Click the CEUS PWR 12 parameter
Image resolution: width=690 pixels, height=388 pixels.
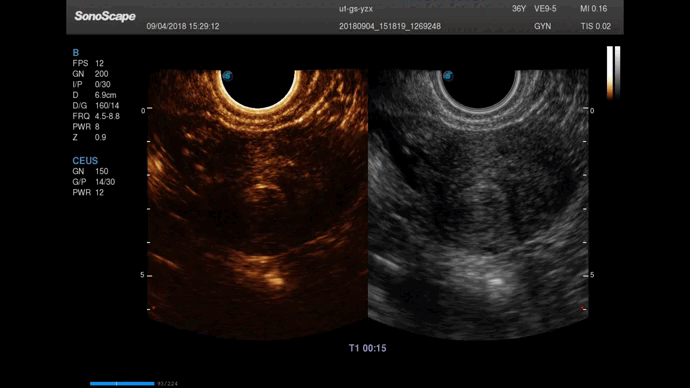pyautogui.click(x=88, y=193)
